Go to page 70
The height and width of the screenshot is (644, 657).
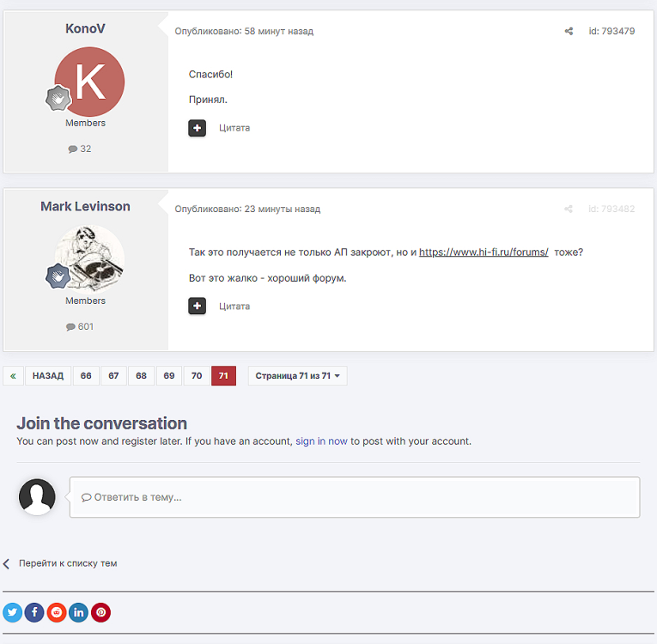pos(197,376)
